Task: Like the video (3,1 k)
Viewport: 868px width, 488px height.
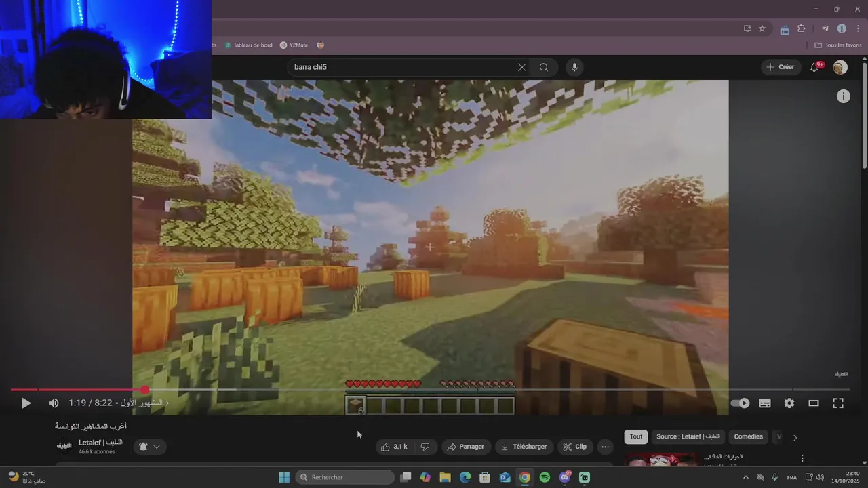Action: click(395, 447)
